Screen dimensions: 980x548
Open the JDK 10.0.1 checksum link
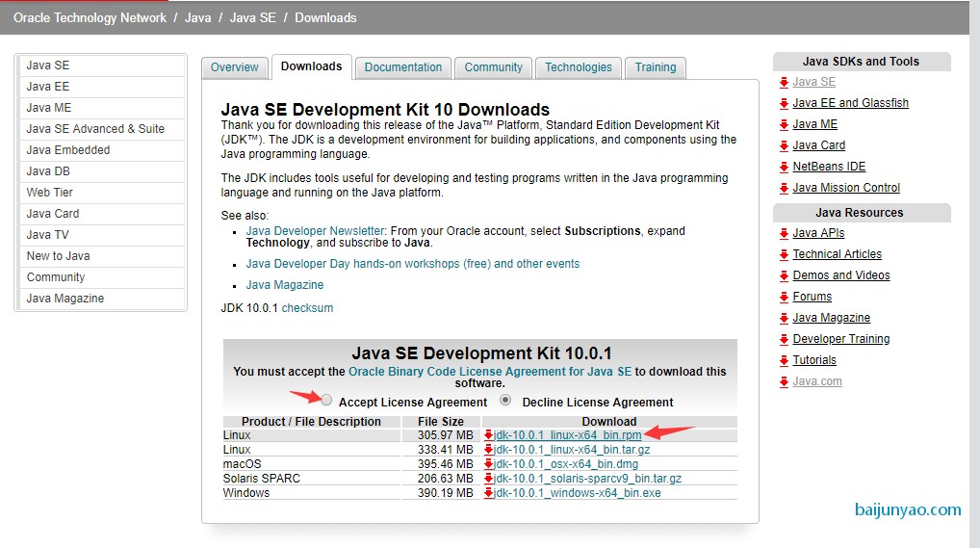[x=307, y=308]
